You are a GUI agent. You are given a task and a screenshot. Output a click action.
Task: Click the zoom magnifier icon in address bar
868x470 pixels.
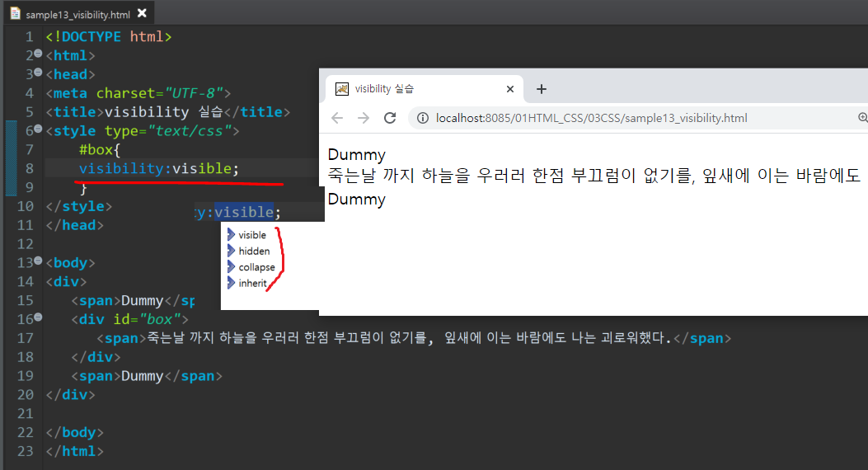(862, 117)
